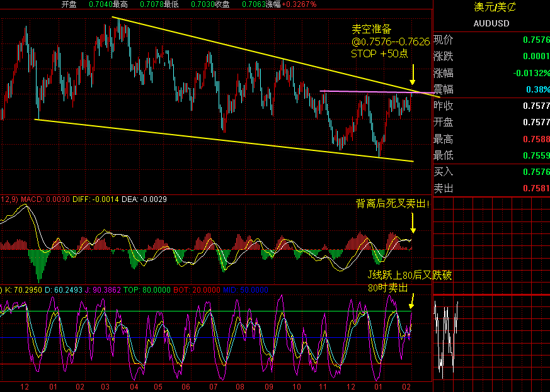Image resolution: width=550 pixels, height=392 pixels.
Task: Click the 昨收 row value 0.7577
Action: tap(536, 106)
